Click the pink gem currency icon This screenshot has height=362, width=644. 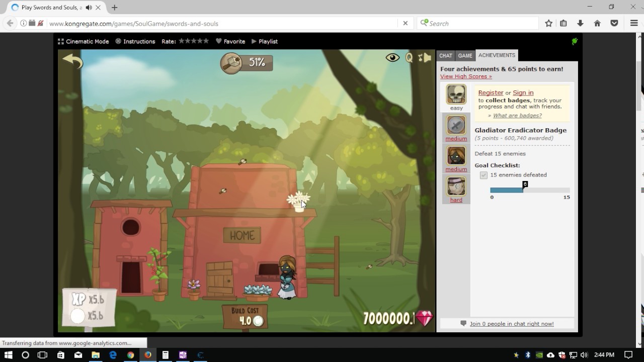point(425,318)
